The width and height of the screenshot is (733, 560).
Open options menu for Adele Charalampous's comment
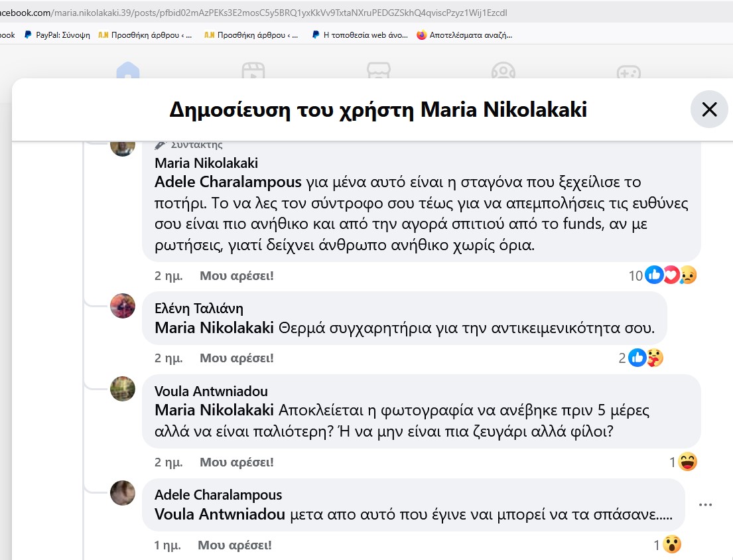tap(705, 505)
